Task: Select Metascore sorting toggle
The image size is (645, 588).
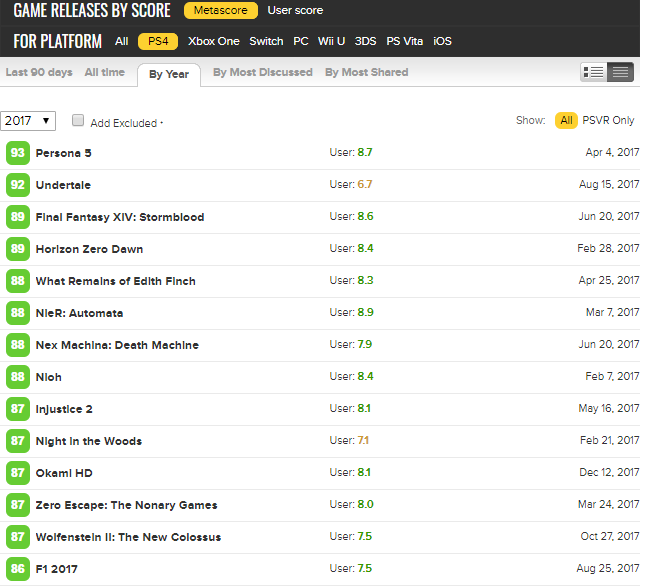Action: 220,10
